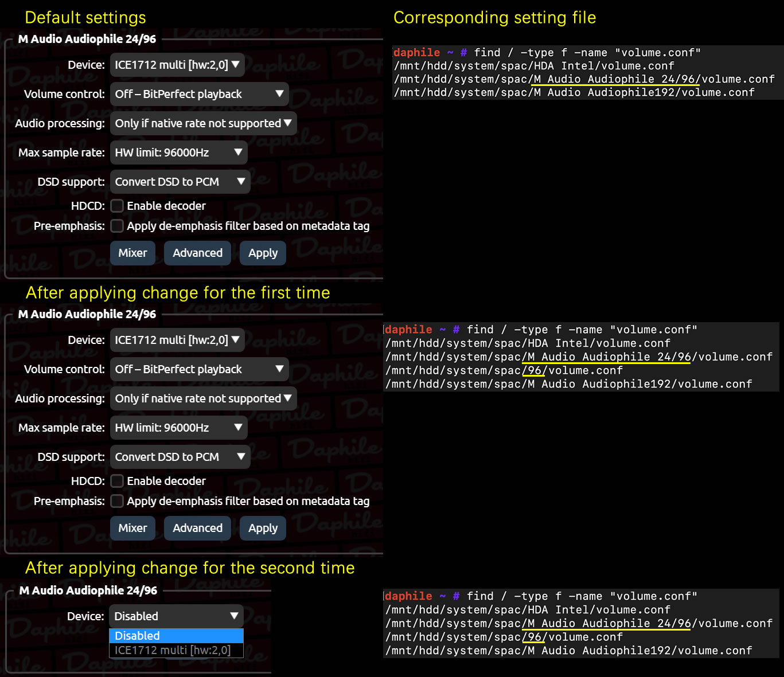Tick Pre-emphasis filter checkbox in first-time change panel
The image size is (784, 677).
117,501
